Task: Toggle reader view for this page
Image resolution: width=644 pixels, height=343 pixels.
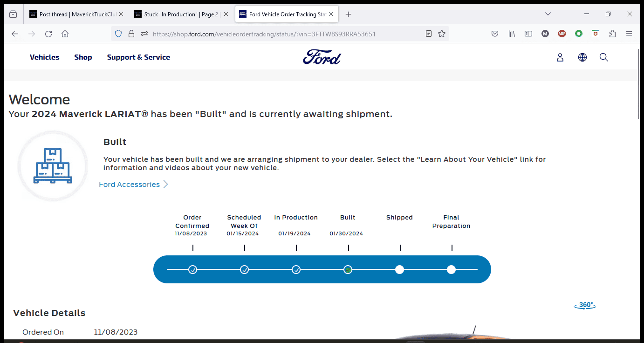Action: tap(429, 34)
